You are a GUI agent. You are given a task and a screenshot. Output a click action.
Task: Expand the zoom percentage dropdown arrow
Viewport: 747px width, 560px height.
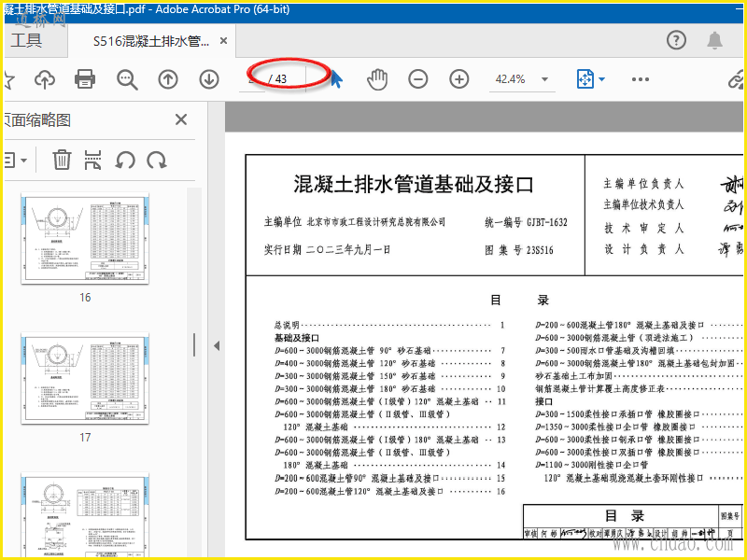click(545, 79)
